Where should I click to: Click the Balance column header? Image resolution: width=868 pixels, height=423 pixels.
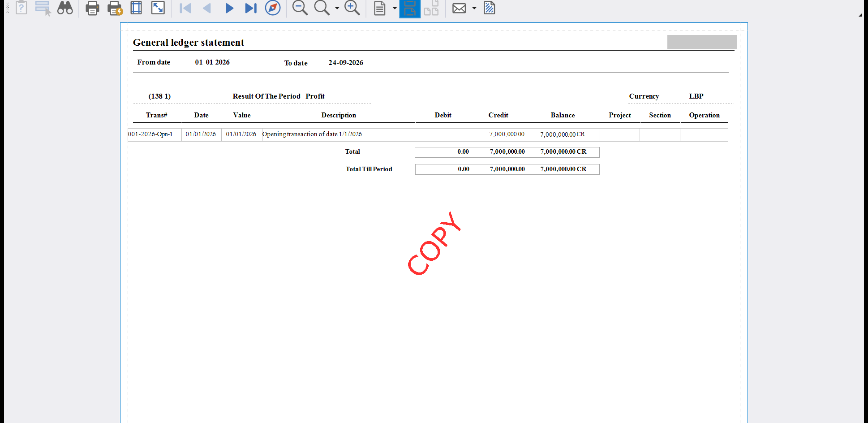(563, 115)
